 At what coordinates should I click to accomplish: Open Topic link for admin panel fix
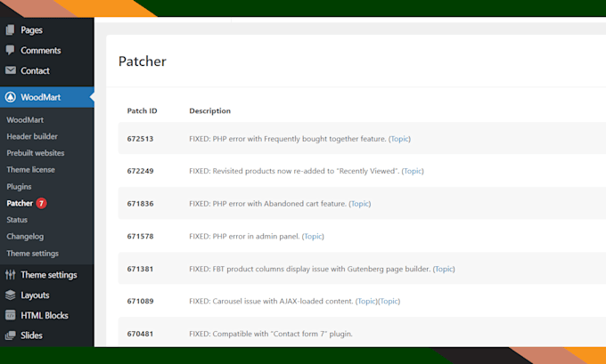(313, 236)
